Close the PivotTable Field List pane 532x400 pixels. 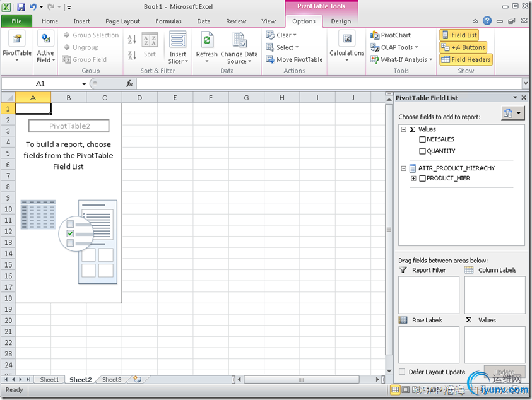pos(524,98)
